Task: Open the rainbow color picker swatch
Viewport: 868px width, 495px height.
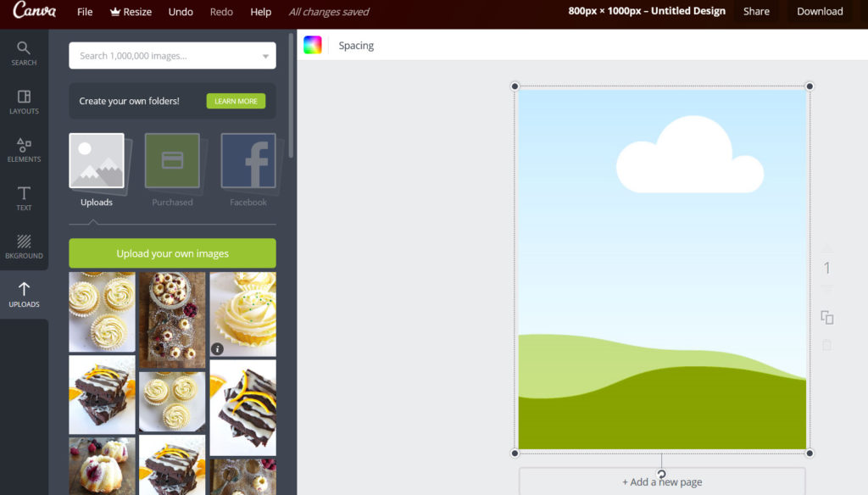Action: (x=313, y=45)
